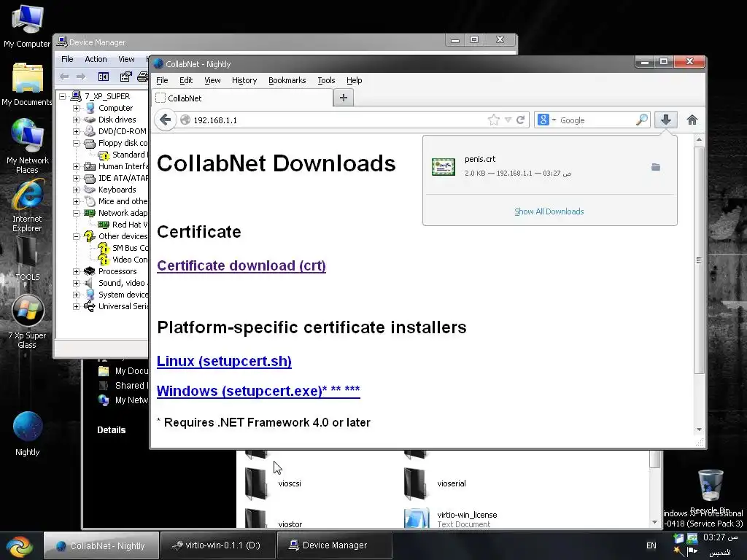Screen dimensions: 747x560
Task: Click Device Manager properties toolbar icon
Action: tap(125, 76)
